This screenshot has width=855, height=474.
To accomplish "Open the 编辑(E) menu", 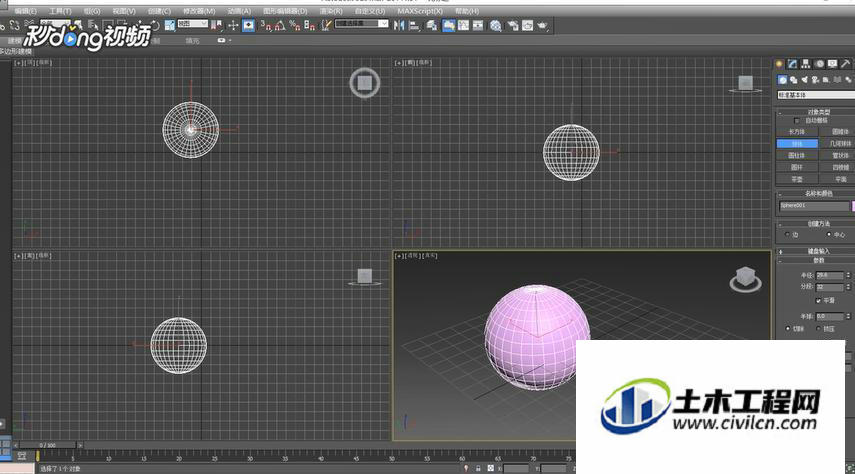I will tap(25, 11).
